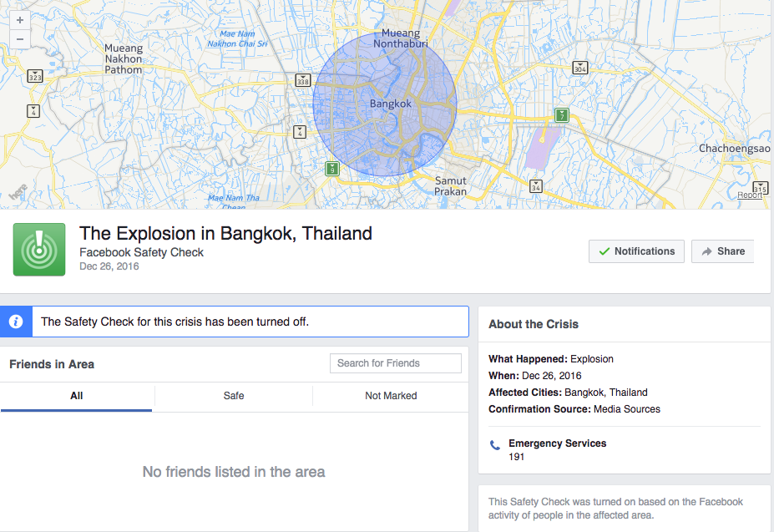Zoom in on the map
Viewport: 774px width, 532px height.
pos(20,19)
